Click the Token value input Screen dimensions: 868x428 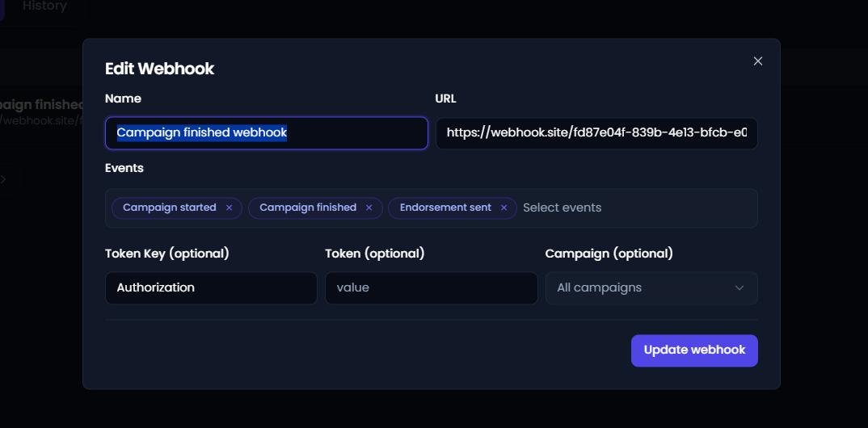(x=432, y=288)
